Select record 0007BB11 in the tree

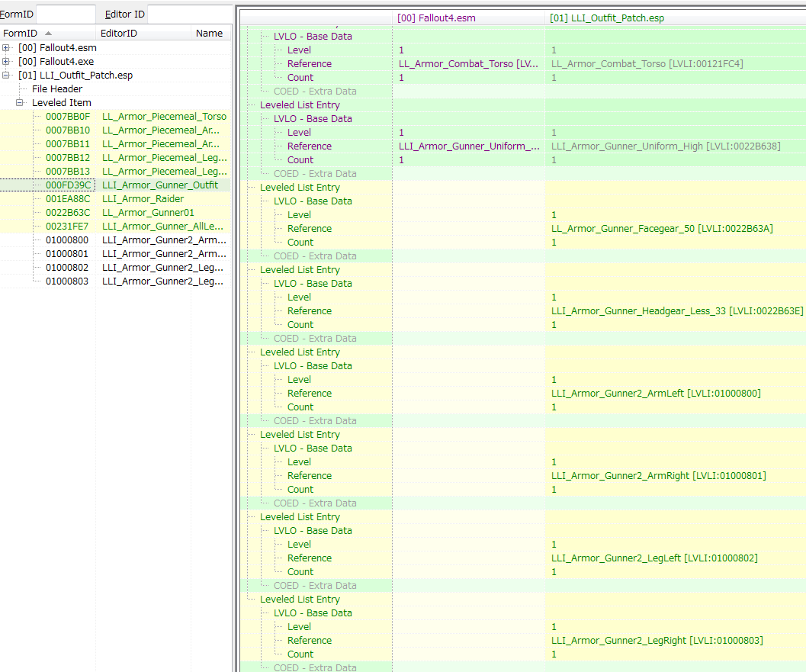pos(116,144)
